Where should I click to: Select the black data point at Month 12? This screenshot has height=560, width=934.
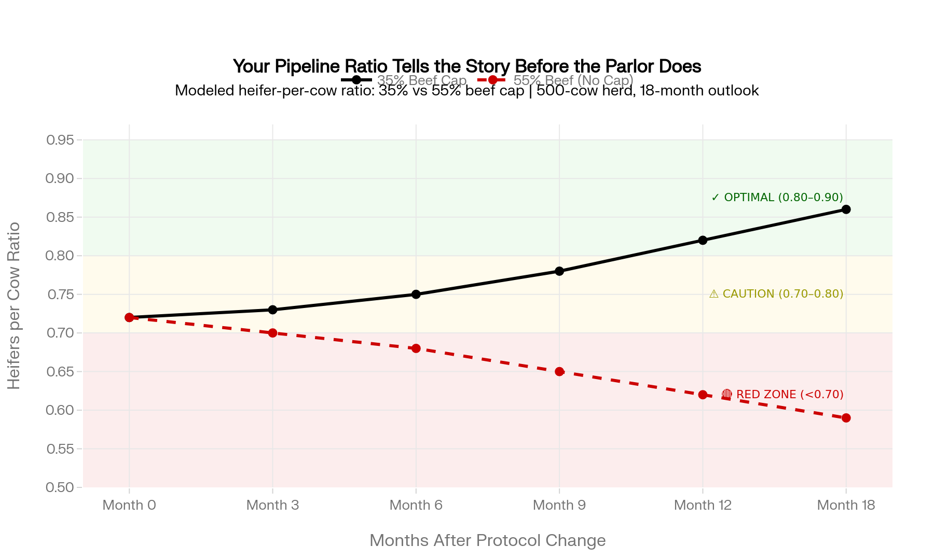[x=703, y=240]
